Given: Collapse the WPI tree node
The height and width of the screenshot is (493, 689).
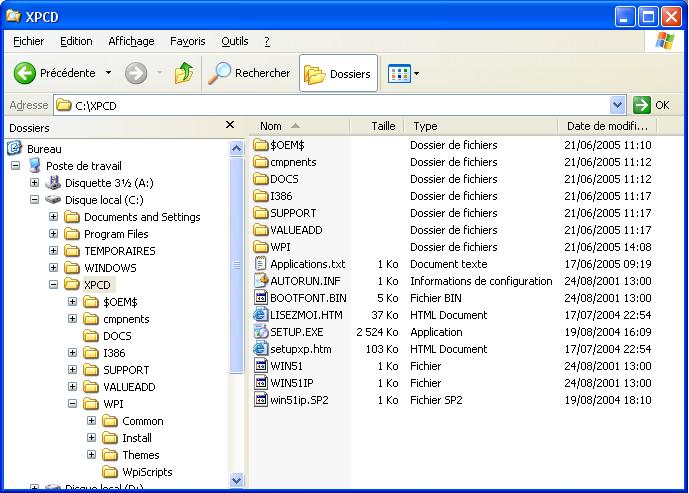Looking at the screenshot, I should [73, 403].
